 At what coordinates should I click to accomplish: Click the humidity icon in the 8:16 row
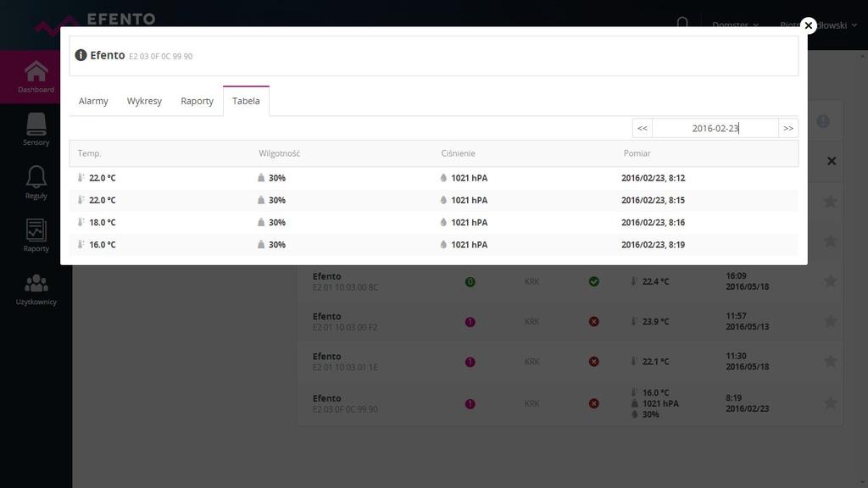[261, 222]
